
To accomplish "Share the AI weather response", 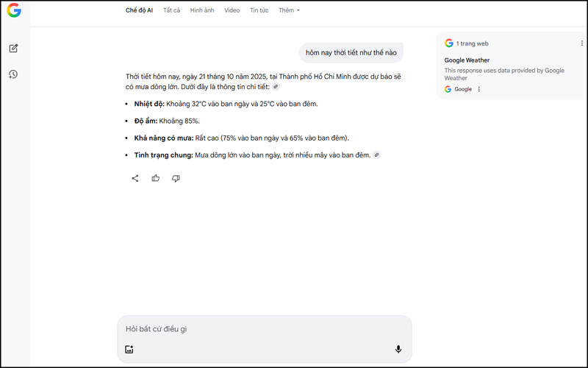I will (135, 178).
